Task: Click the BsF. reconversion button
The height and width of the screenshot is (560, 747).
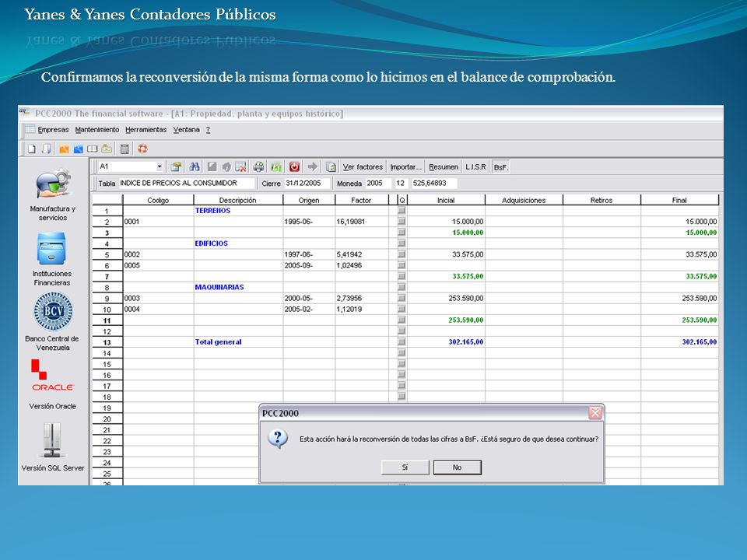Action: tap(500, 167)
